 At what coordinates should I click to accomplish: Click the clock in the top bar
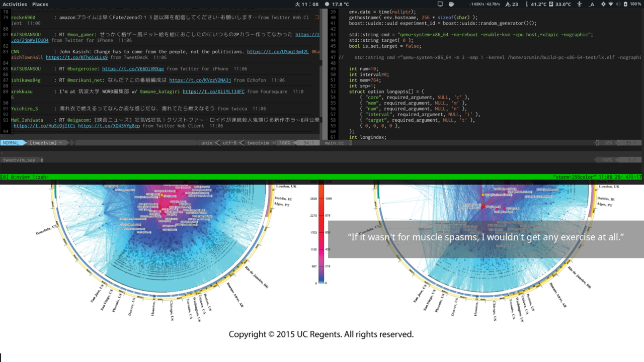(307, 4)
